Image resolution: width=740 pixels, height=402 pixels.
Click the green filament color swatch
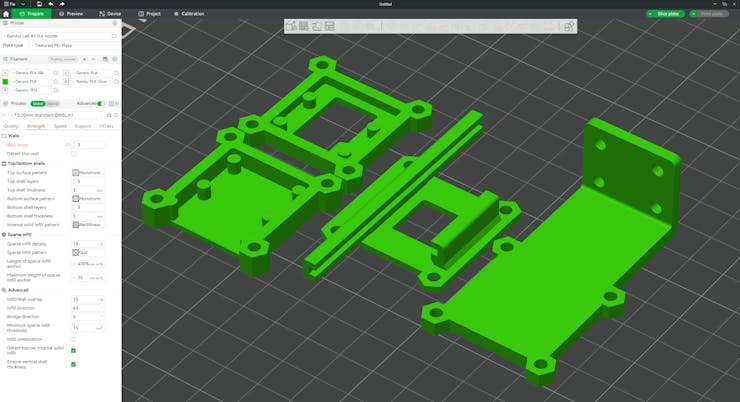5,82
